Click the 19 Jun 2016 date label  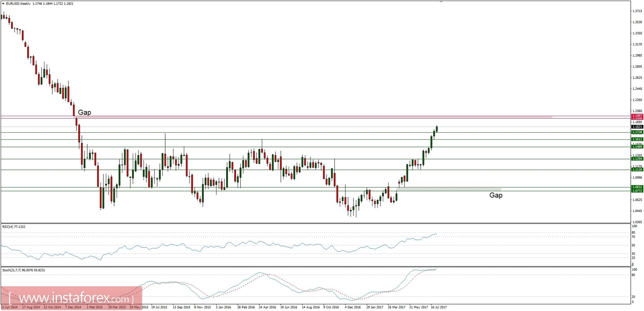click(289, 307)
